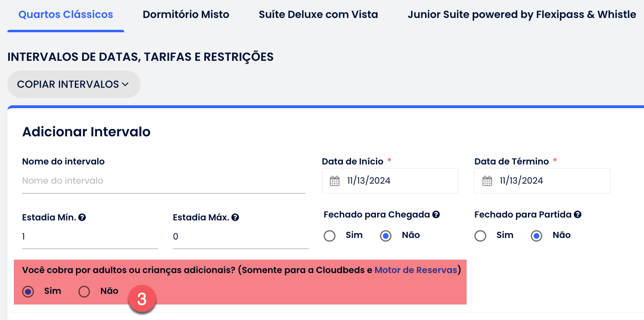Click the Nome do intervalo text field
Image resolution: width=644 pixels, height=320 pixels.
[163, 181]
